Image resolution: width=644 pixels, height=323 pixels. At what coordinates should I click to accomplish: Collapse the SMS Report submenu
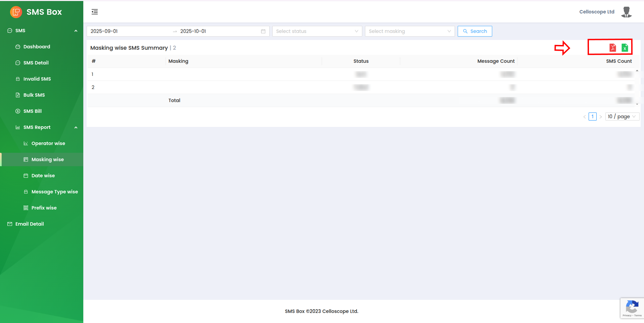coord(76,128)
